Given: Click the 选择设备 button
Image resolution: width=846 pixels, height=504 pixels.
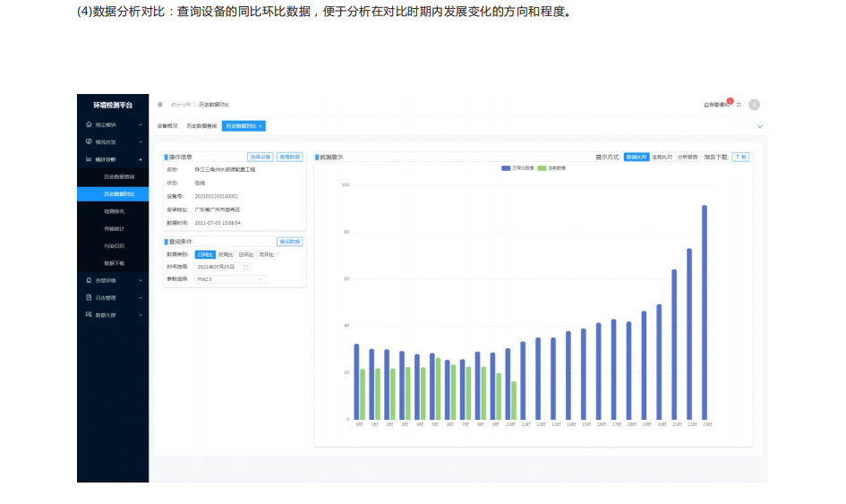Looking at the screenshot, I should click(260, 157).
